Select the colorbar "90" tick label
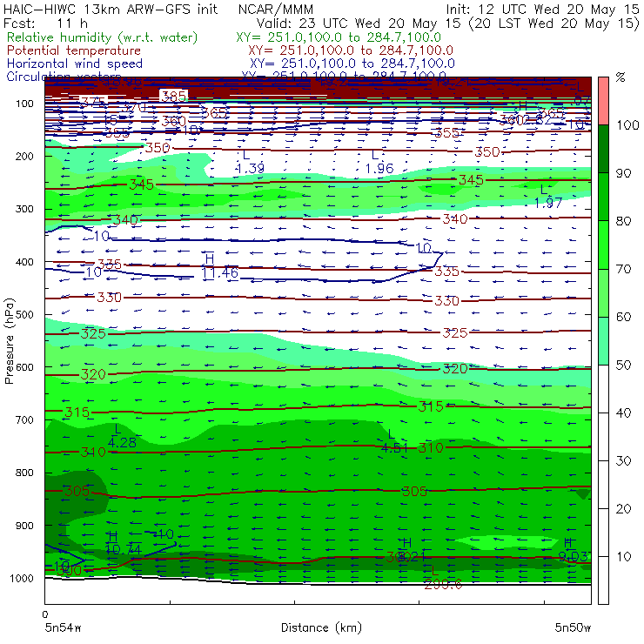644x644 pixels. coord(623,173)
